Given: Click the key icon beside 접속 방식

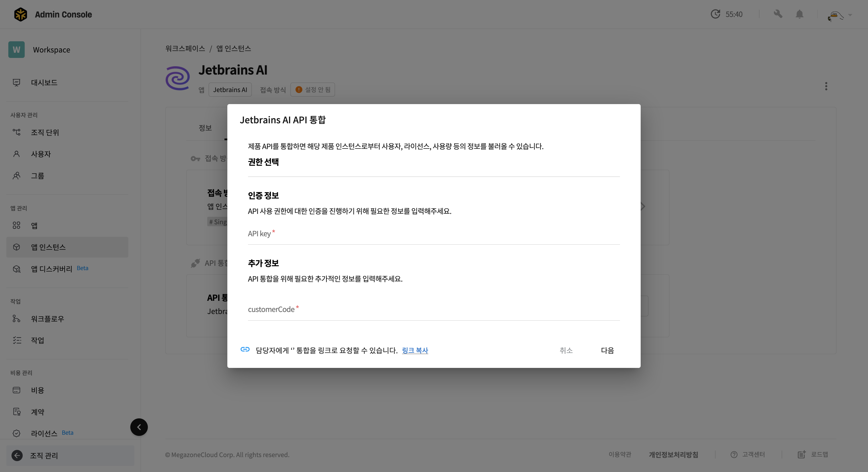Looking at the screenshot, I should [195, 159].
